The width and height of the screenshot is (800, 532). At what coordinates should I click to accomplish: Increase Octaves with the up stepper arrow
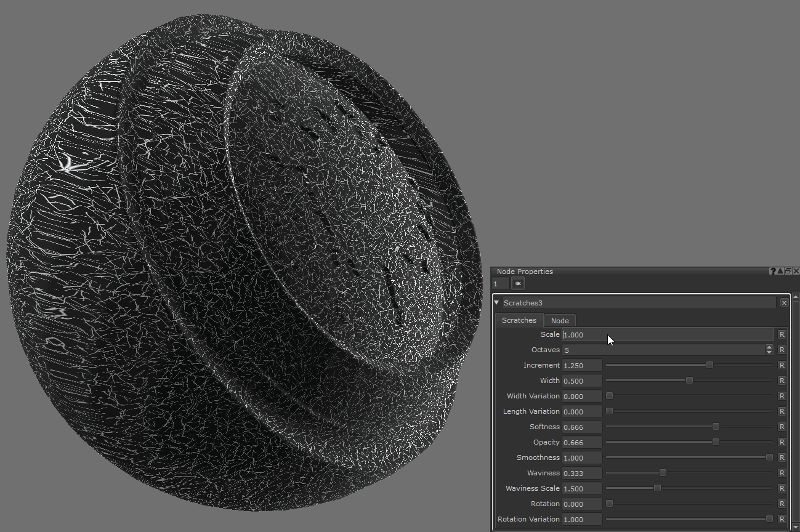[x=769, y=347]
